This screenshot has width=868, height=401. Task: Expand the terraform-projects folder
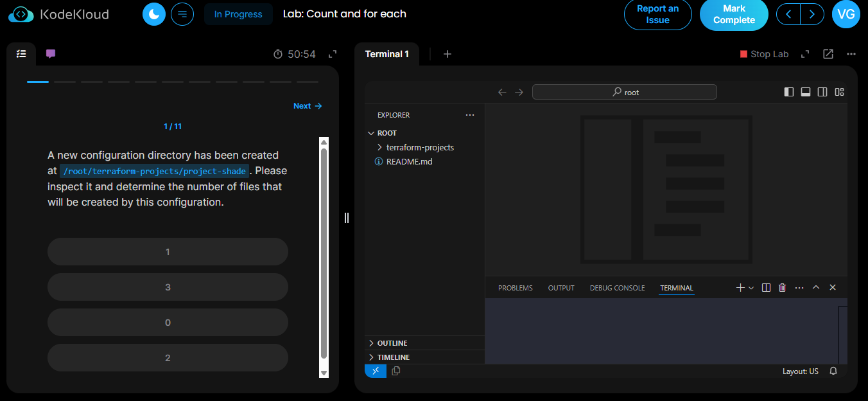(x=424, y=147)
